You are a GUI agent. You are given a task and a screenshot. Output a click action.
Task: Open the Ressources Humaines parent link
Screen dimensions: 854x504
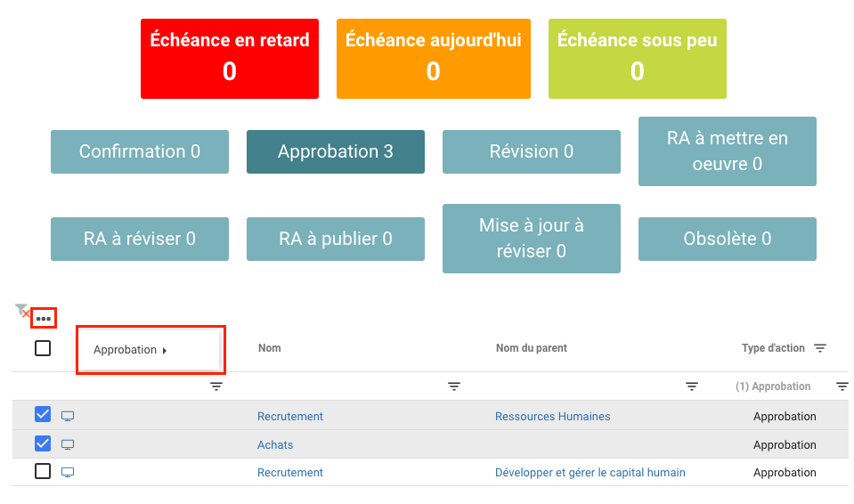click(552, 416)
